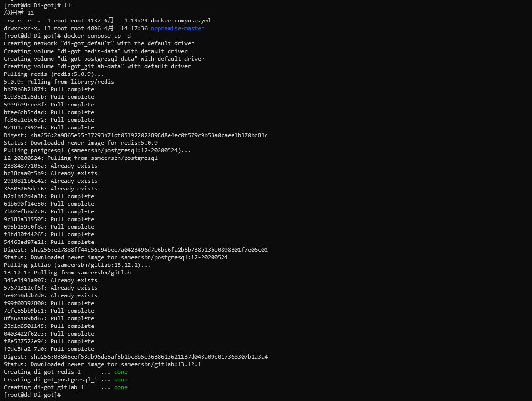532x401 pixels.
Task: Click the final empty [root@dd Di-got]# prompt
Action: [32, 395]
